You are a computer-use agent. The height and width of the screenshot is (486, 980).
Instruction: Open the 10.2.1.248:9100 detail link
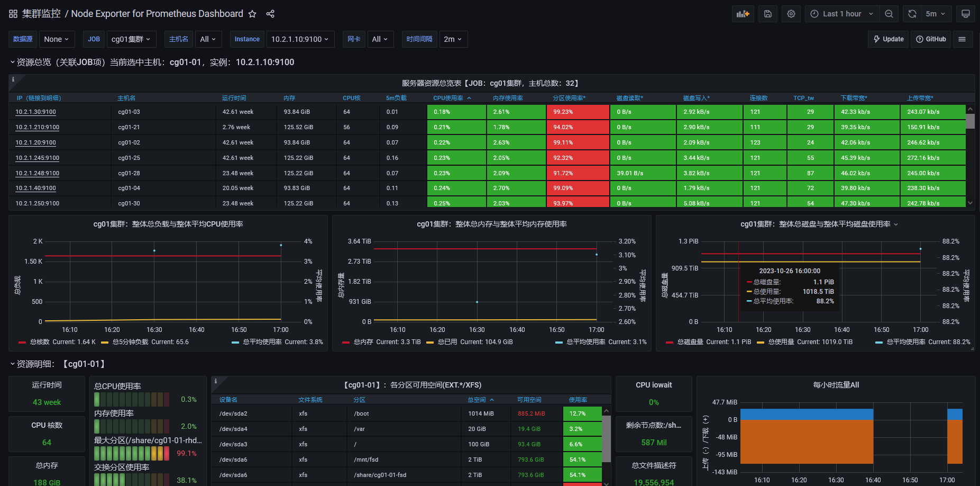(37, 173)
